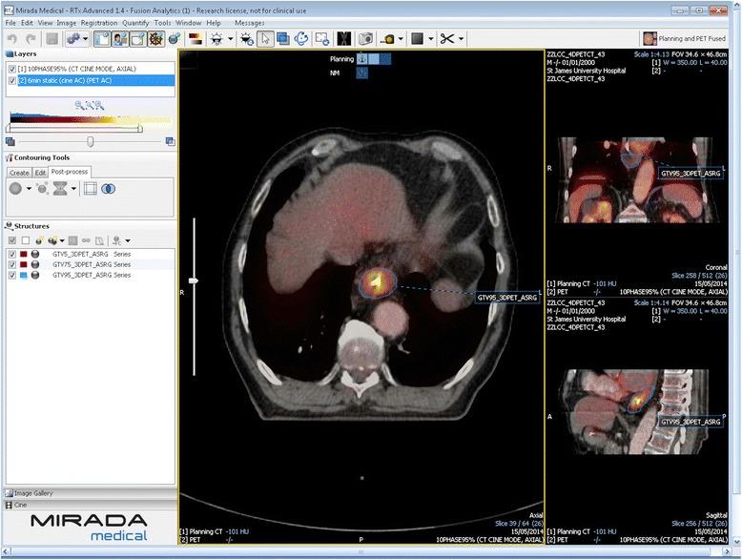
Task: Click the Planning row first blue button
Action: pyautogui.click(x=361, y=59)
